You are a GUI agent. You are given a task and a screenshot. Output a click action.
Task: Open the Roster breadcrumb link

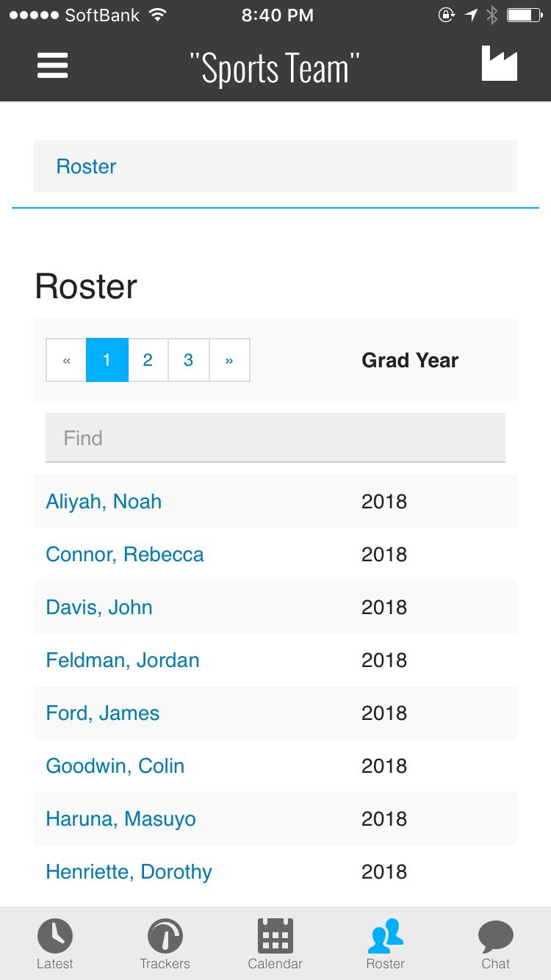86,167
